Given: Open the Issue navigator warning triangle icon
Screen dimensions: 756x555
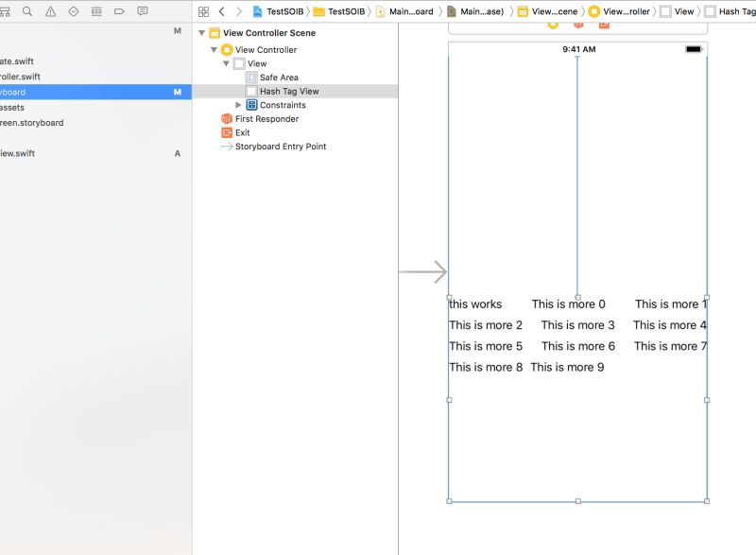Looking at the screenshot, I should 48,11.
